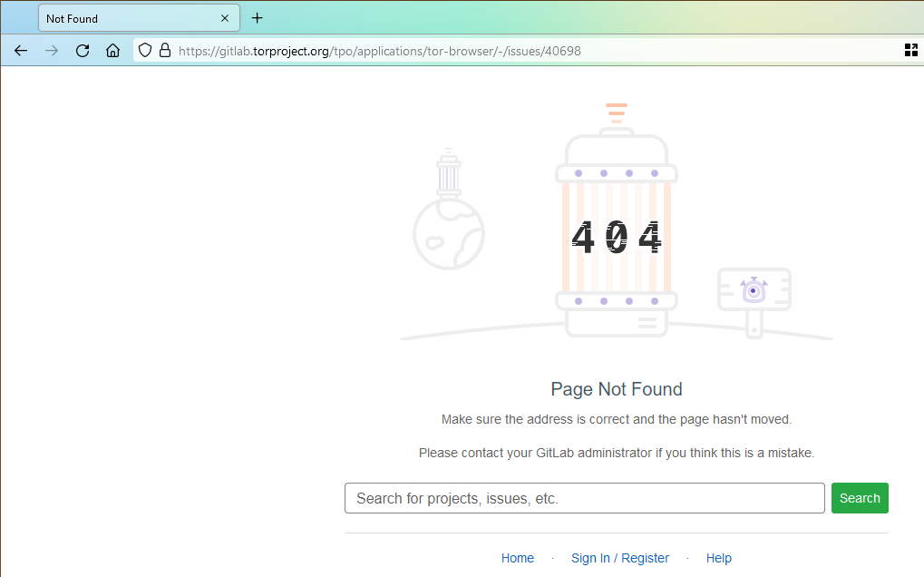Click the Sign In / Register link

[620, 557]
